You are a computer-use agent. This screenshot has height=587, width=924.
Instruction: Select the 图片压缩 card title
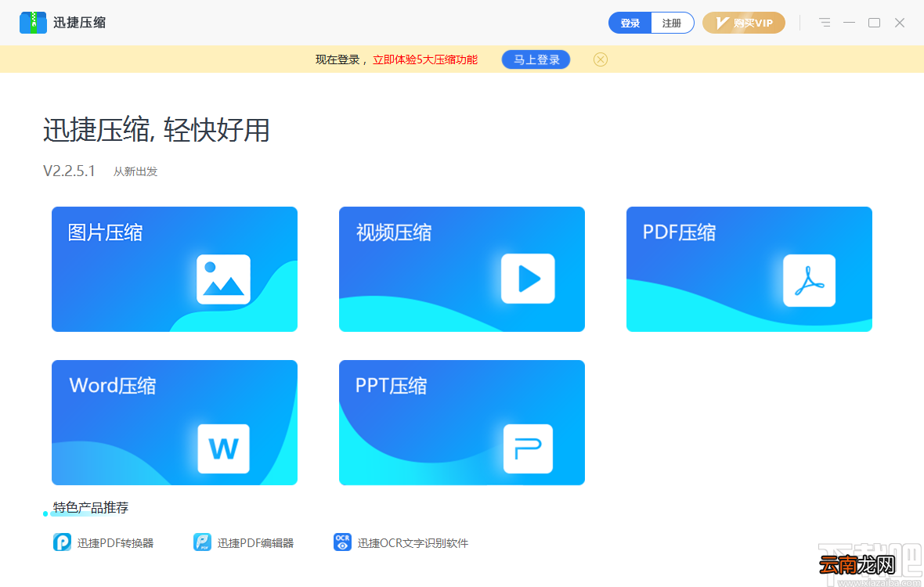point(106,232)
